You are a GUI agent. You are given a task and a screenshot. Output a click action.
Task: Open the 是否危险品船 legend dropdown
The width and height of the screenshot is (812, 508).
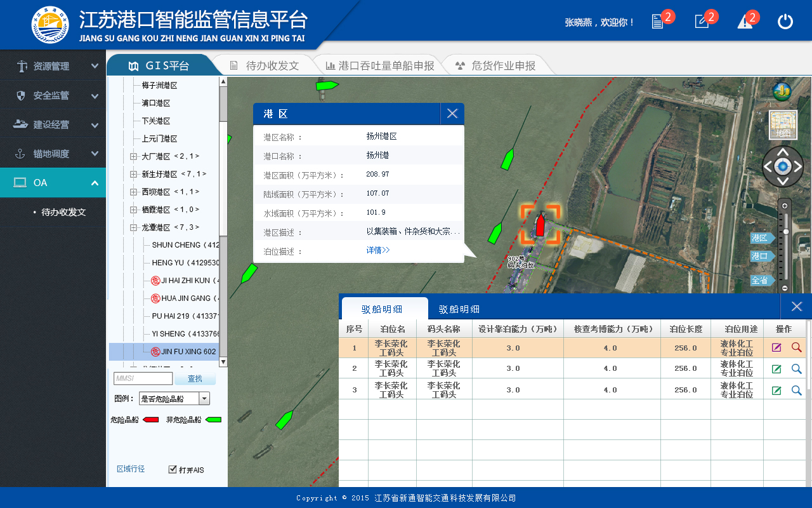tap(204, 399)
